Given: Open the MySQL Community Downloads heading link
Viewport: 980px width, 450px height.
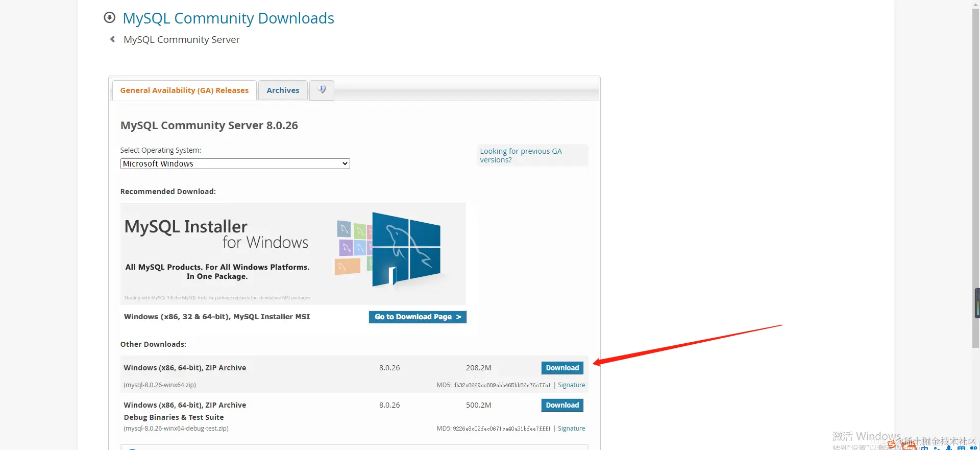Looking at the screenshot, I should 228,18.
